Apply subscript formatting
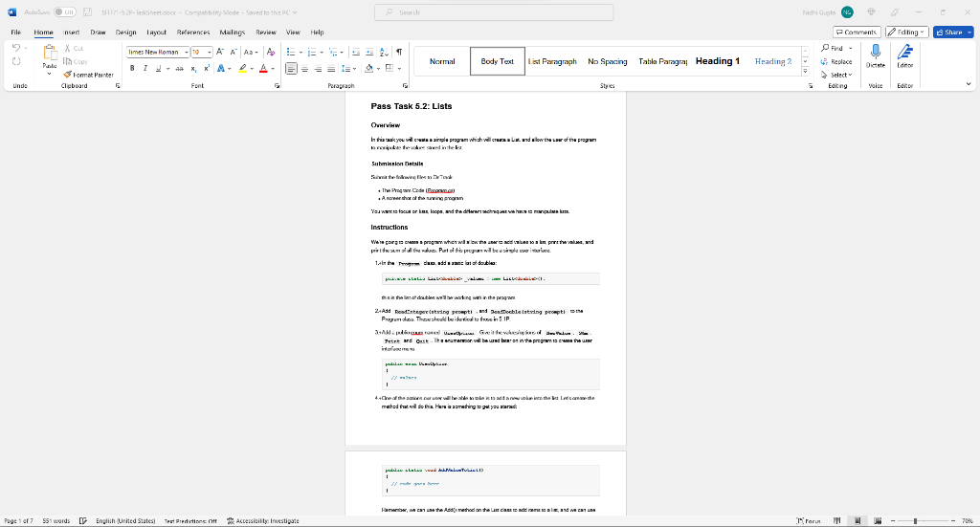The height and width of the screenshot is (527, 980). [193, 69]
